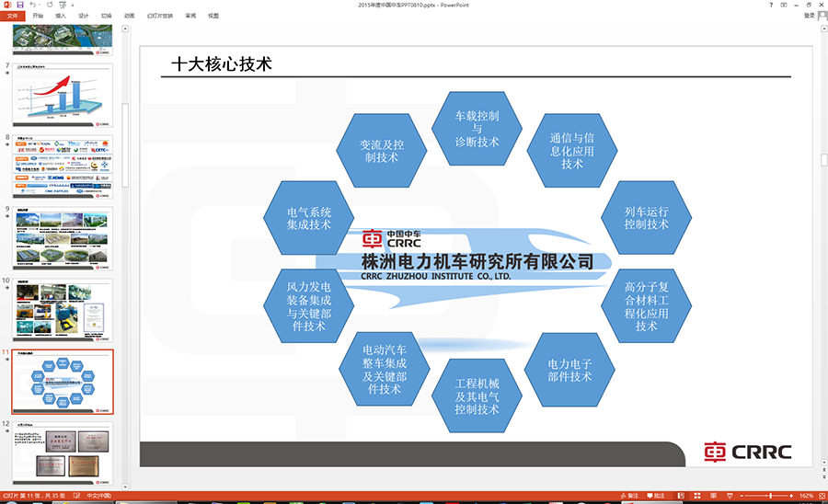Select the 电力电子部件技术 hexagon
Viewport: 828px width, 504px height.
(x=569, y=370)
